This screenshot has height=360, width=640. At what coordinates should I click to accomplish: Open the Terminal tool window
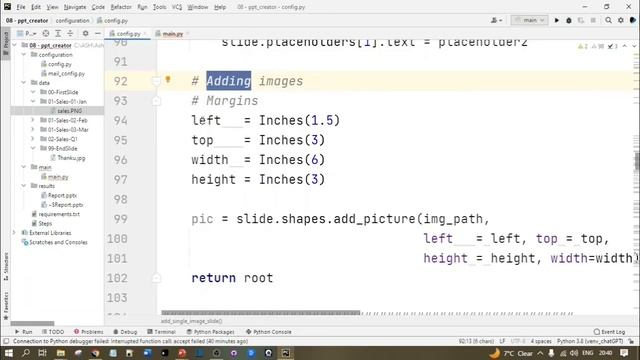click(161, 332)
